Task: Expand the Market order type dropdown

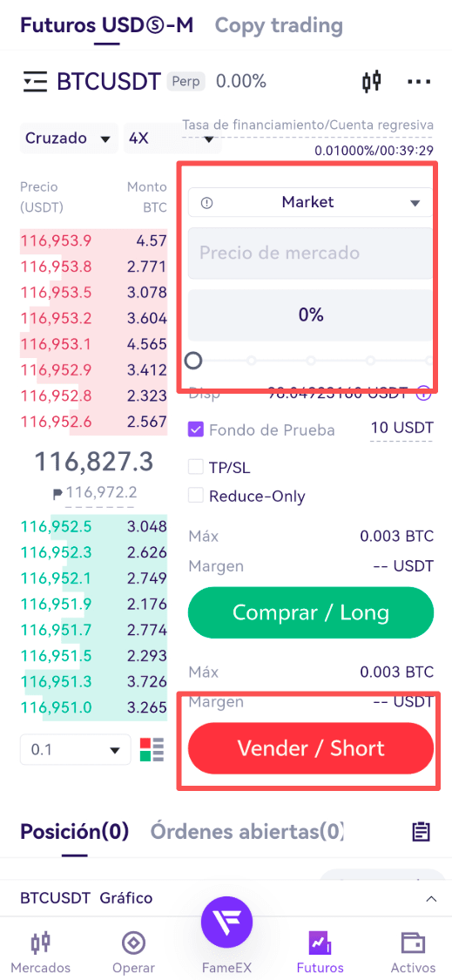Action: tap(310, 202)
